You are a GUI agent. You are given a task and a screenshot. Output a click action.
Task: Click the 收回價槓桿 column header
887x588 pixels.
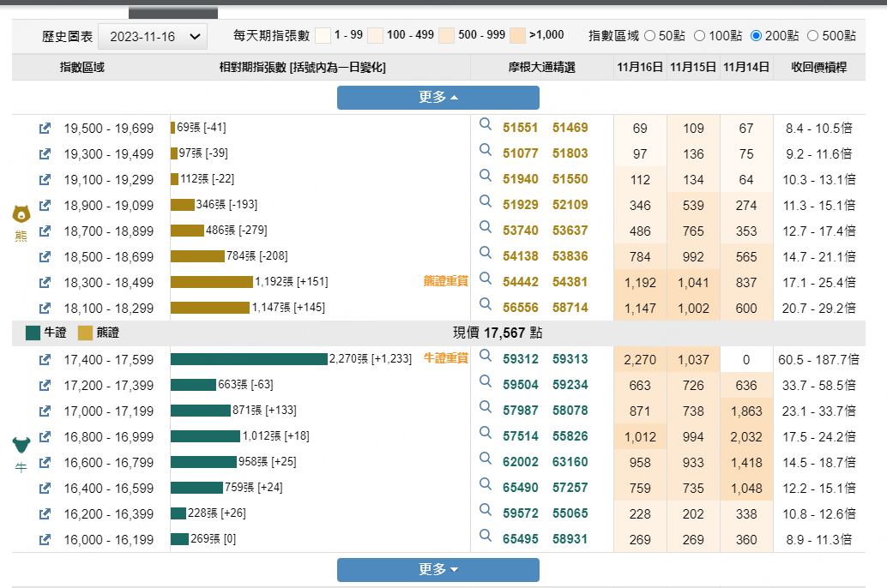click(x=819, y=68)
